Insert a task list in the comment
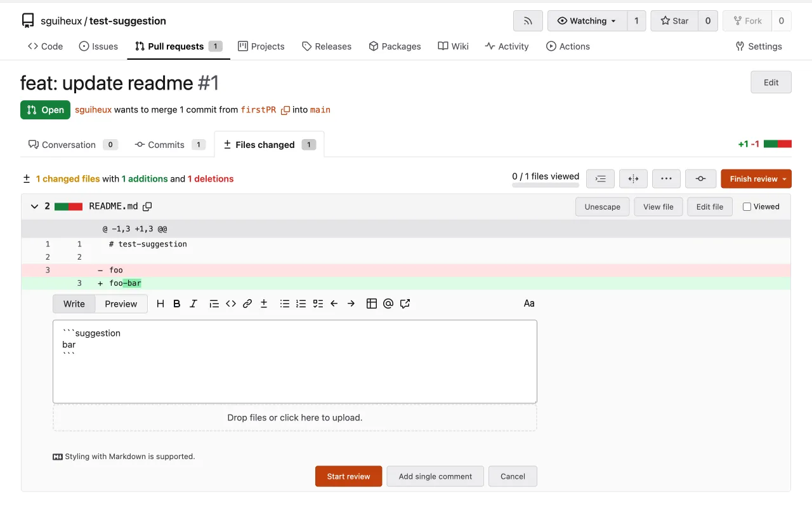Viewport: 812px width, 508px height. (x=318, y=304)
